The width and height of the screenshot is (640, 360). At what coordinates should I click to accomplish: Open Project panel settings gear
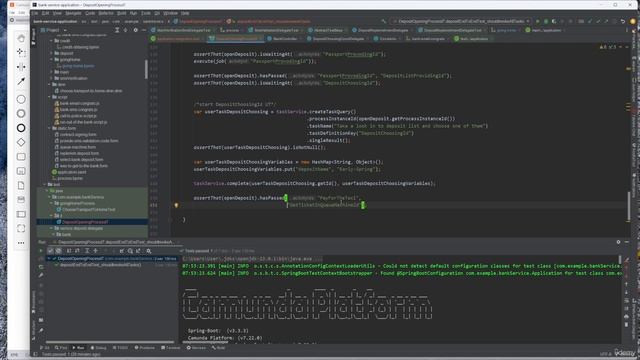pyautogui.click(x=136, y=30)
